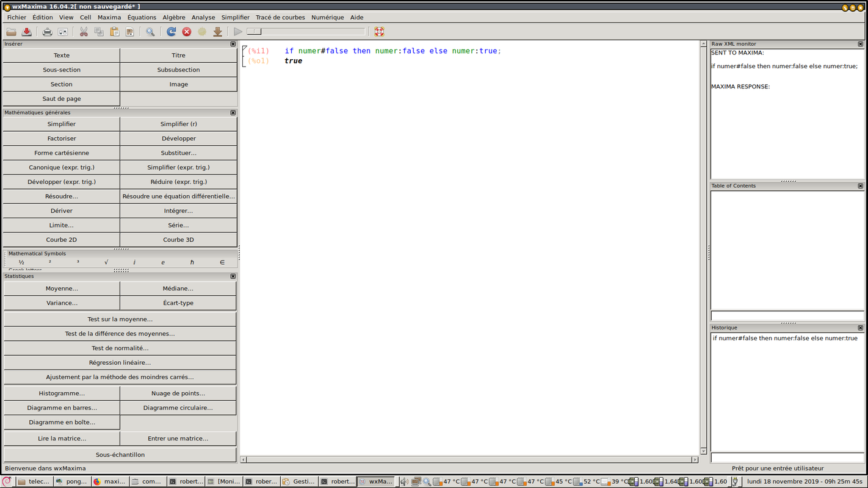Click the Développer button
The width and height of the screenshot is (868, 488).
(x=179, y=138)
